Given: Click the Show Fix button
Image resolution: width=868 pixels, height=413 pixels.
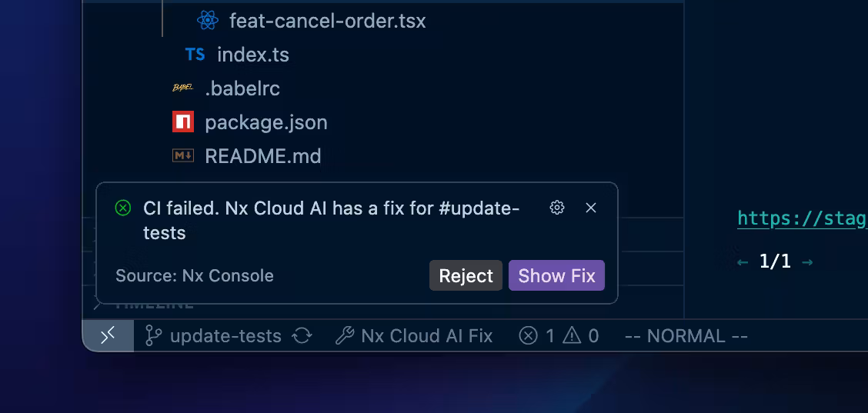Looking at the screenshot, I should [x=556, y=276].
